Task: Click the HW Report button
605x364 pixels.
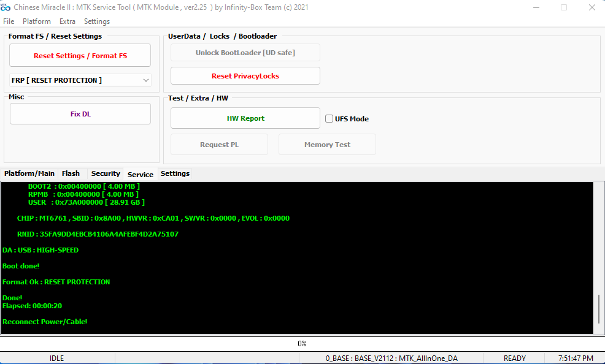Action: click(245, 118)
